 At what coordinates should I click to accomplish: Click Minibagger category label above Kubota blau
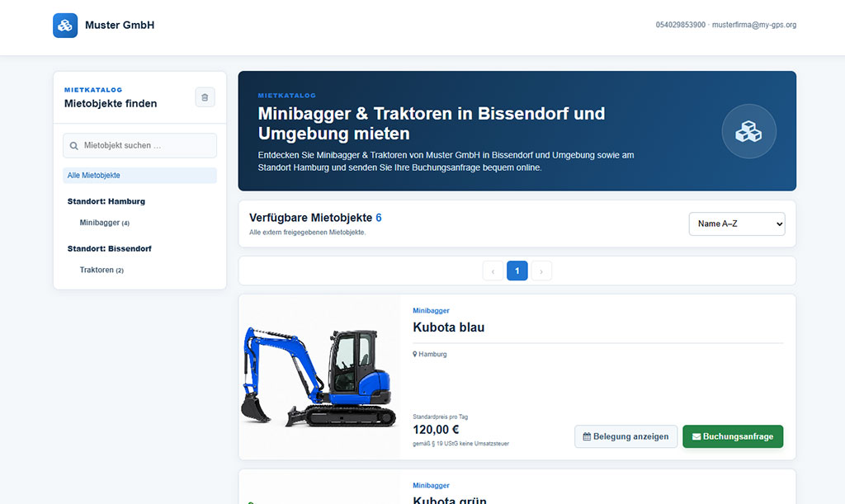pos(431,311)
